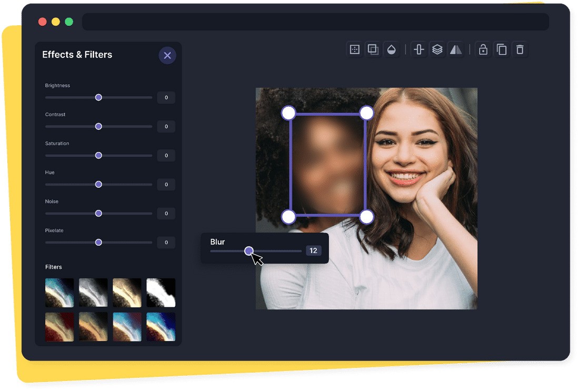Open the opacity droplet tool

click(x=391, y=49)
